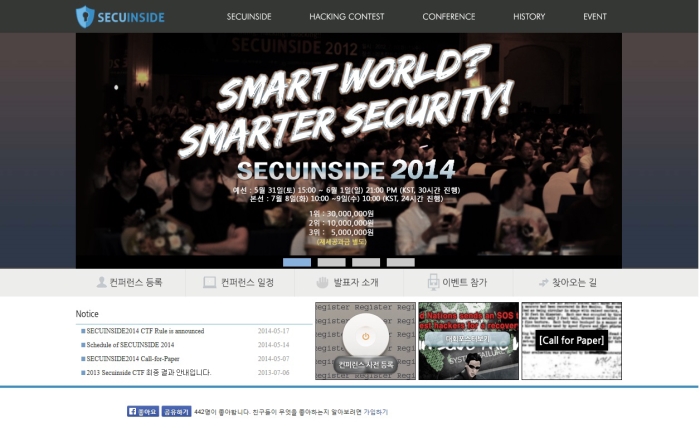Click the speaker introduction hand icon
This screenshot has height=429, width=700.
323,283
